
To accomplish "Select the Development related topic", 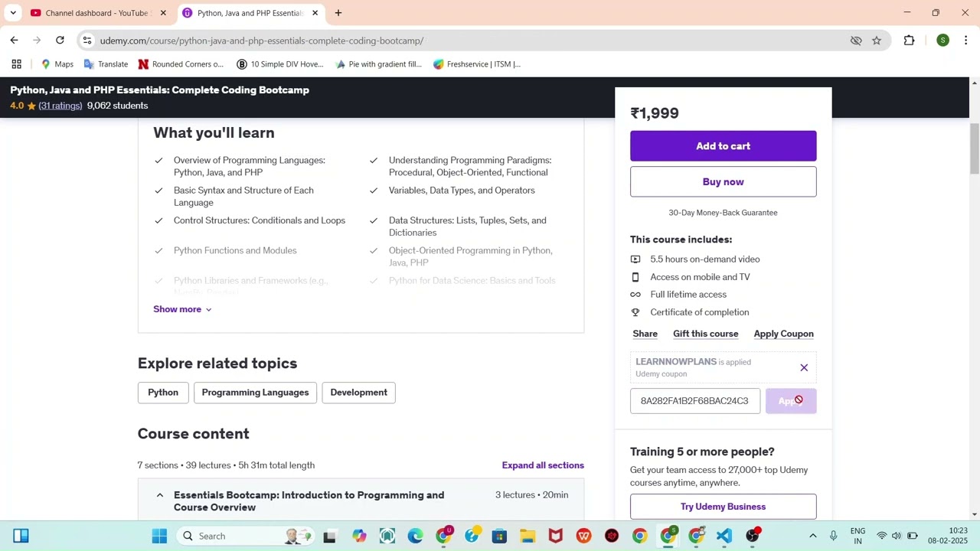I will click(x=358, y=393).
